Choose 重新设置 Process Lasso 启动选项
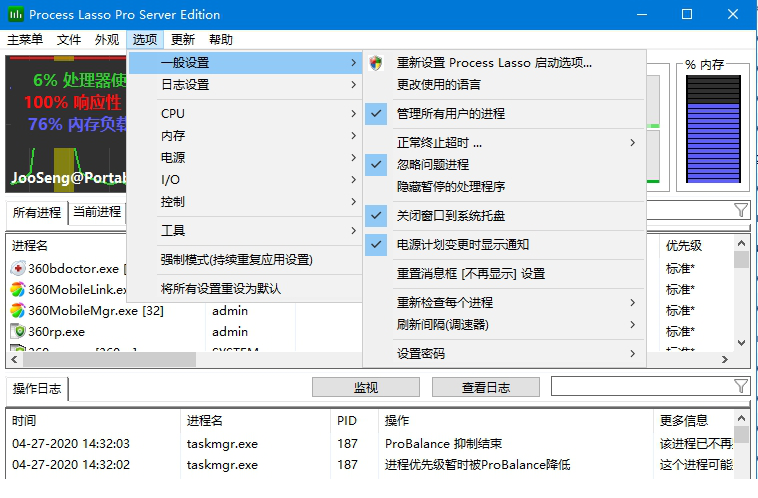The image size is (758, 498). (505, 63)
